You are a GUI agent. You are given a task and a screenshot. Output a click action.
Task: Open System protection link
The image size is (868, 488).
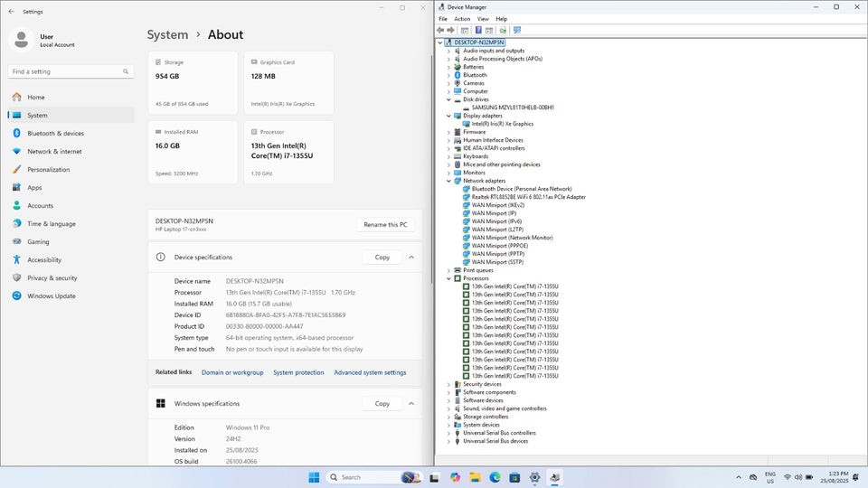click(x=298, y=372)
